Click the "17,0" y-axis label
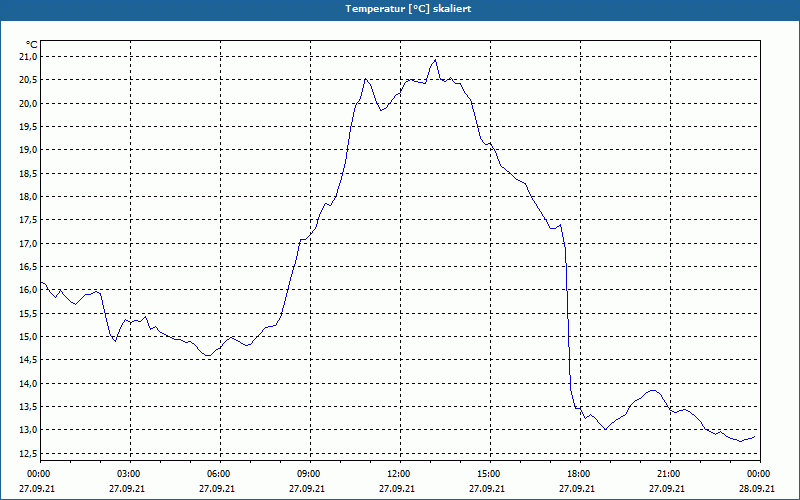 coord(29,243)
